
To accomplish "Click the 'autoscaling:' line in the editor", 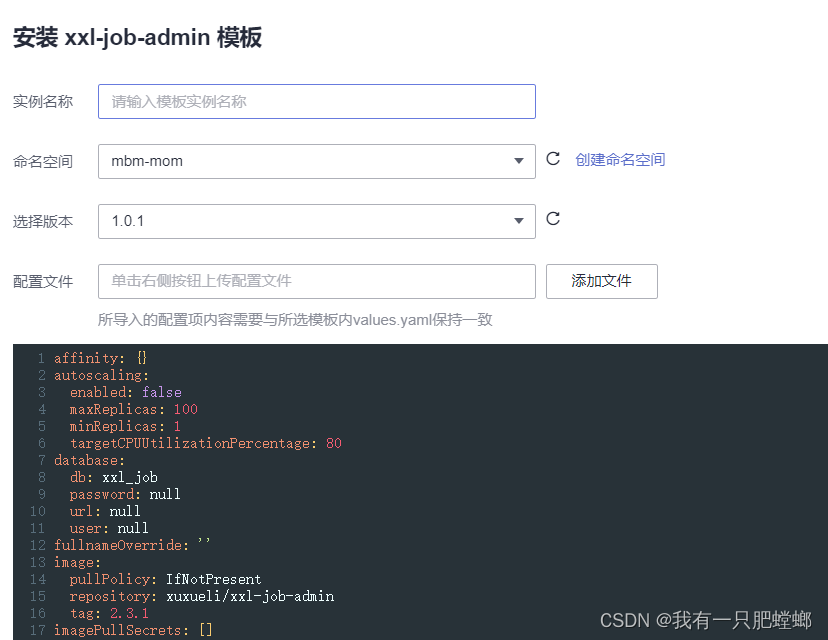I will point(101,375).
